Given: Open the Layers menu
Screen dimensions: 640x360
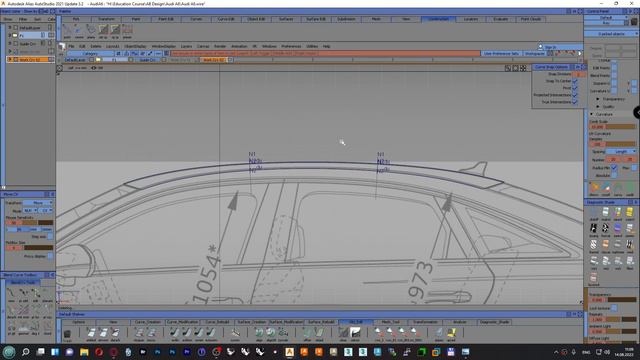Looking at the screenshot, I should click(x=186, y=47).
